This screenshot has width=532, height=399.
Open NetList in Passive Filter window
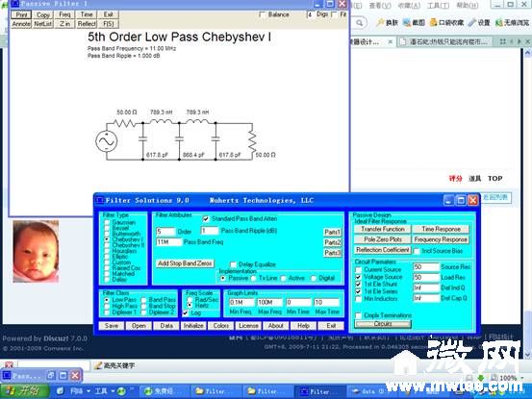point(42,24)
